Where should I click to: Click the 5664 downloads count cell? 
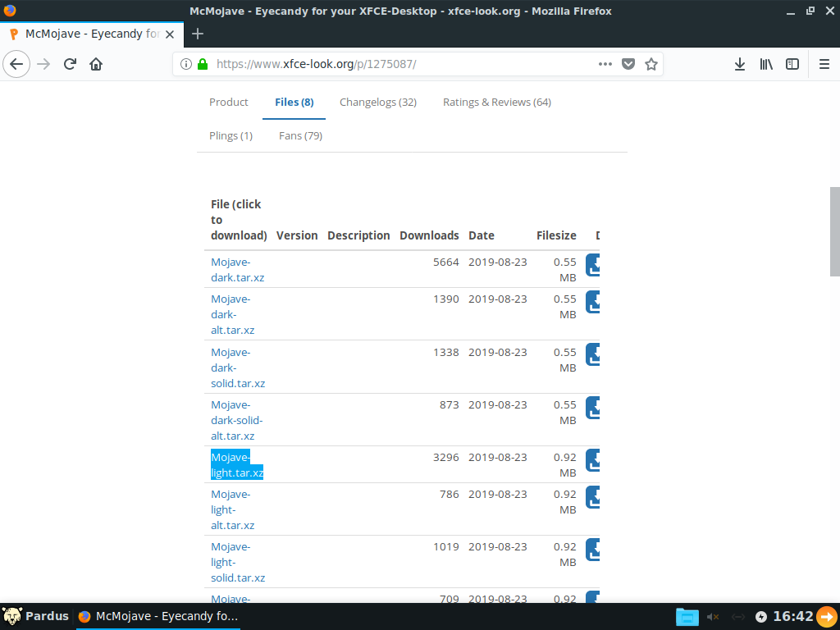pos(445,262)
